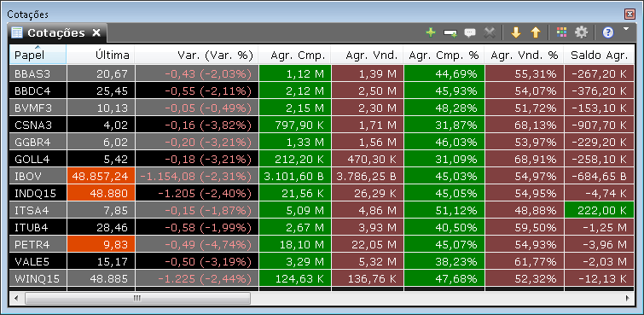The width and height of the screenshot is (644, 315).
Task: Sort by Agr. Vnd. % column header
Action: pos(525,55)
